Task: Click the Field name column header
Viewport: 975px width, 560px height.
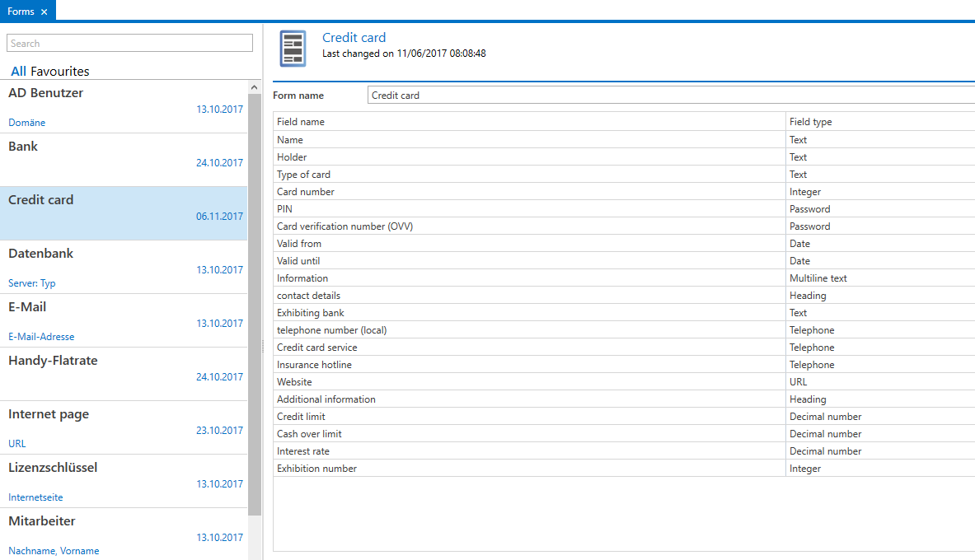Action: 529,122
